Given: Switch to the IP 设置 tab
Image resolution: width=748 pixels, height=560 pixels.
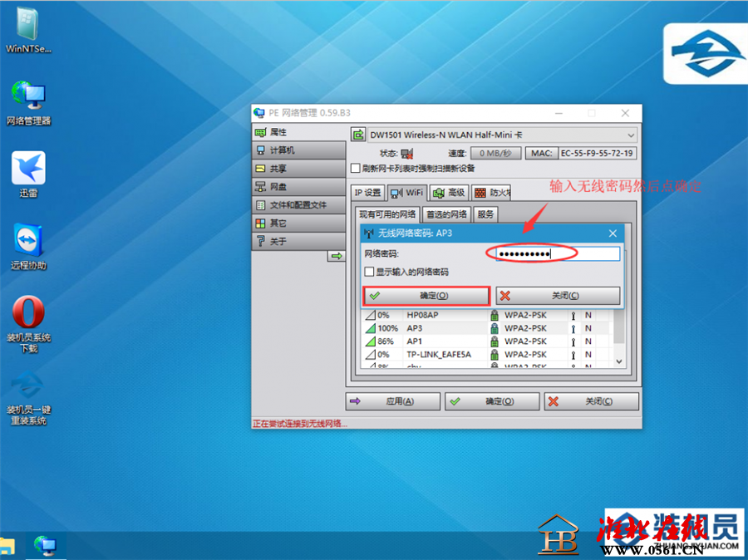Looking at the screenshot, I should (x=367, y=193).
